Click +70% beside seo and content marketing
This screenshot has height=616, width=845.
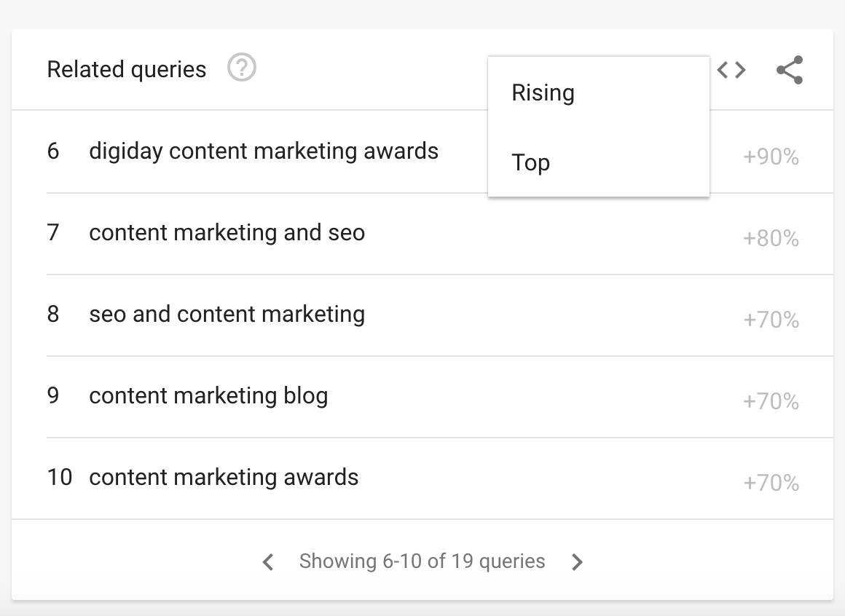click(771, 320)
